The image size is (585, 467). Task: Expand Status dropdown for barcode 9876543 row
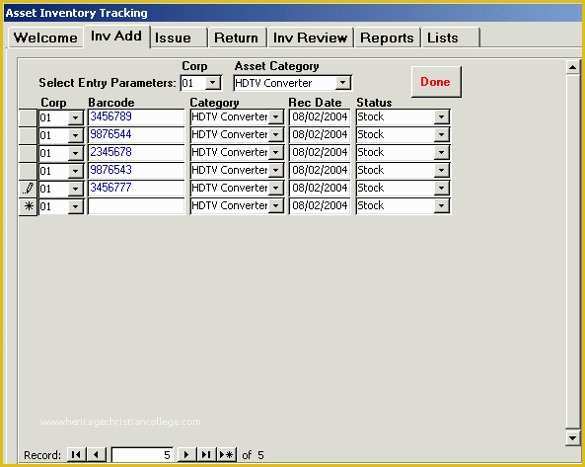pos(441,171)
